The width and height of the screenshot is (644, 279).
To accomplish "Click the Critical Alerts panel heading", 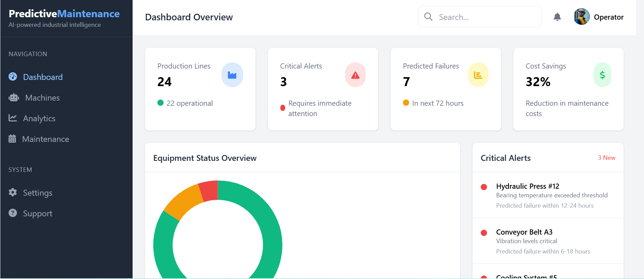I will point(506,158).
